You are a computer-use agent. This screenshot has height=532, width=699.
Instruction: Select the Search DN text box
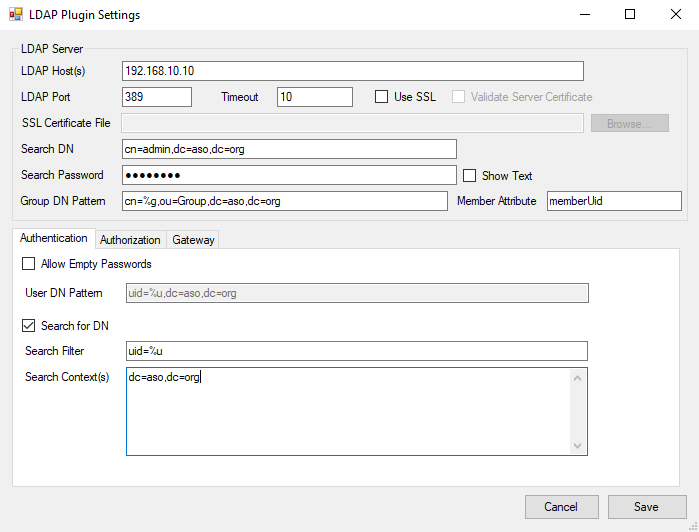click(x=288, y=149)
